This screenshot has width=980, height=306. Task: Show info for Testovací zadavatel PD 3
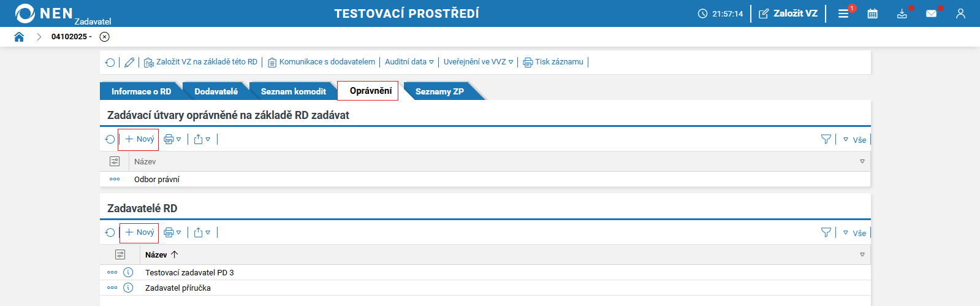(128, 272)
